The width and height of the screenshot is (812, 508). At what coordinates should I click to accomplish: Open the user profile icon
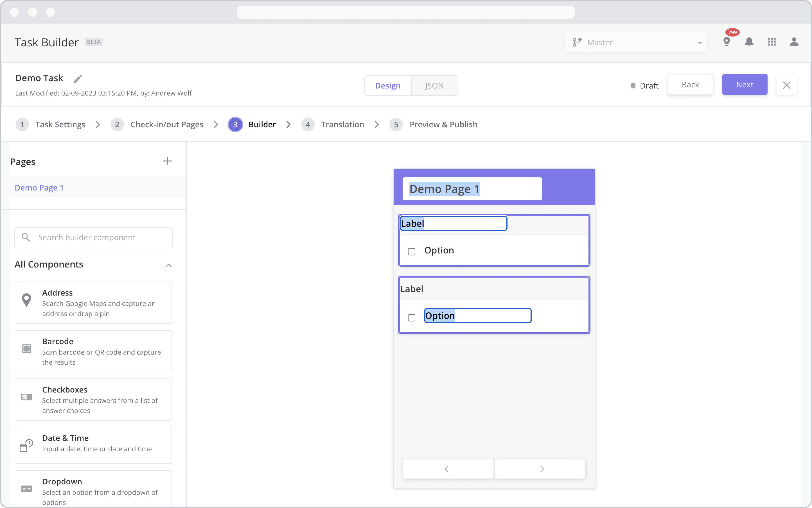point(794,42)
